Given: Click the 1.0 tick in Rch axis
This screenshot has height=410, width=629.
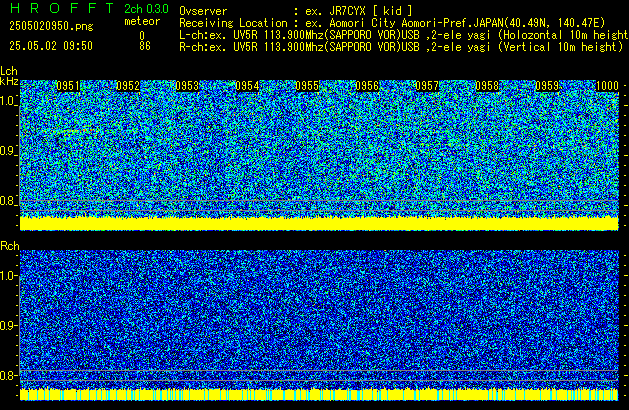Looking at the screenshot, I should tap(8, 276).
